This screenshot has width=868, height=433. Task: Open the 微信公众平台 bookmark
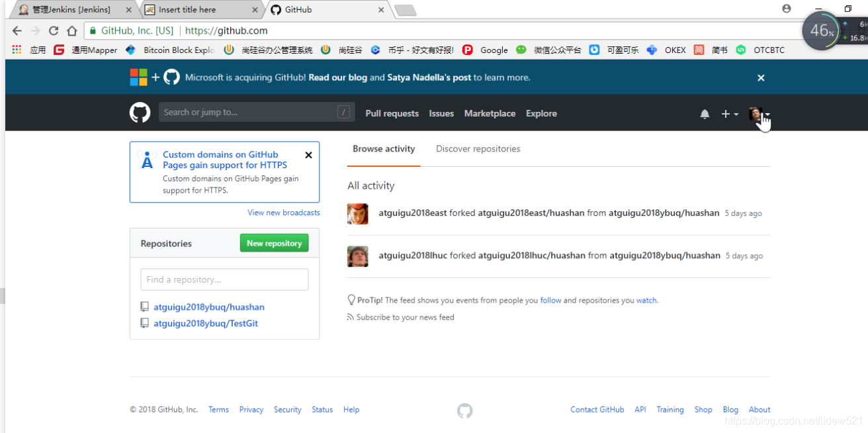click(x=549, y=50)
